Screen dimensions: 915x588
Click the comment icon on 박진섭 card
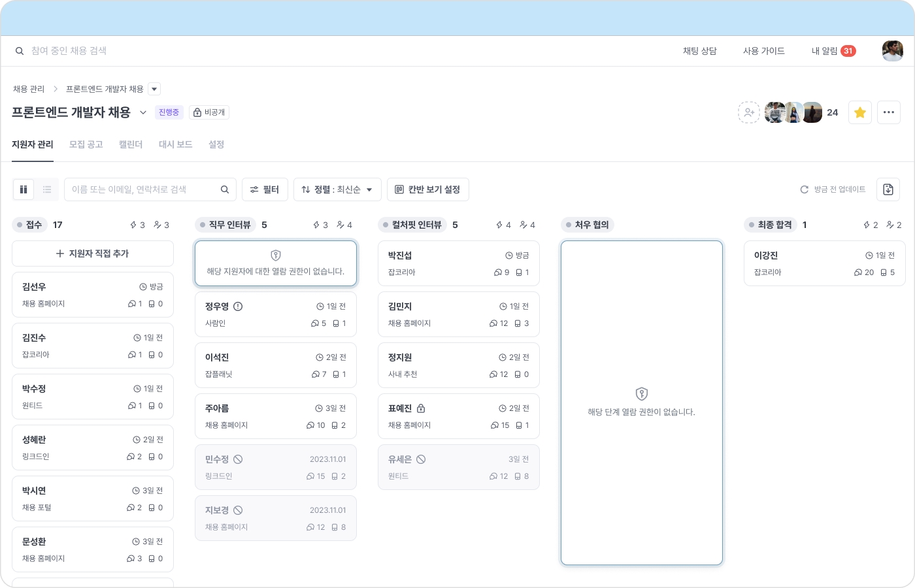pyautogui.click(x=498, y=272)
